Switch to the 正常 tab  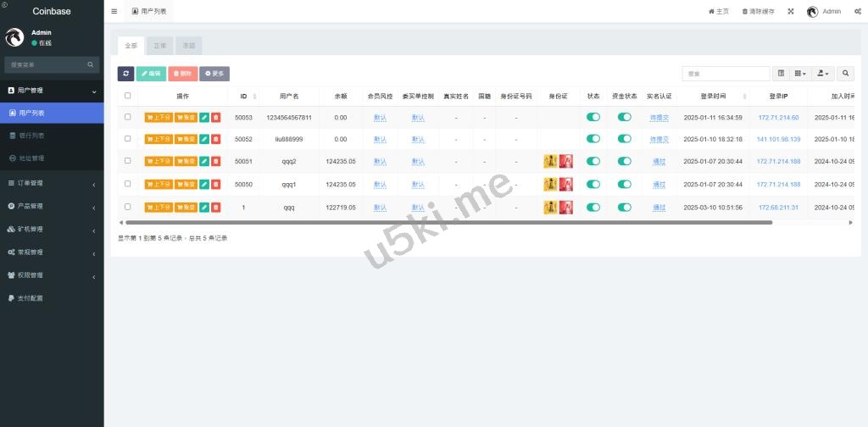159,46
